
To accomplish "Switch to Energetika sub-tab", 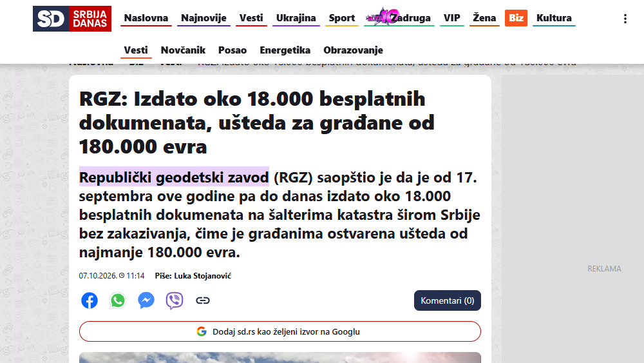I will [285, 50].
